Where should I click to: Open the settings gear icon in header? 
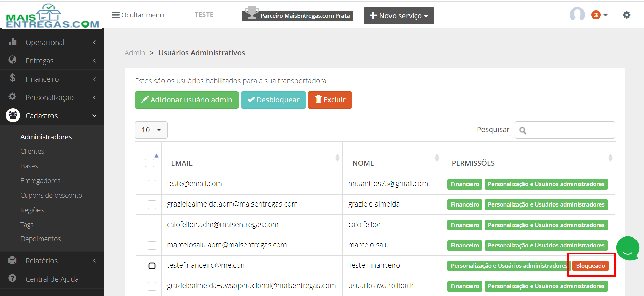pos(626,15)
